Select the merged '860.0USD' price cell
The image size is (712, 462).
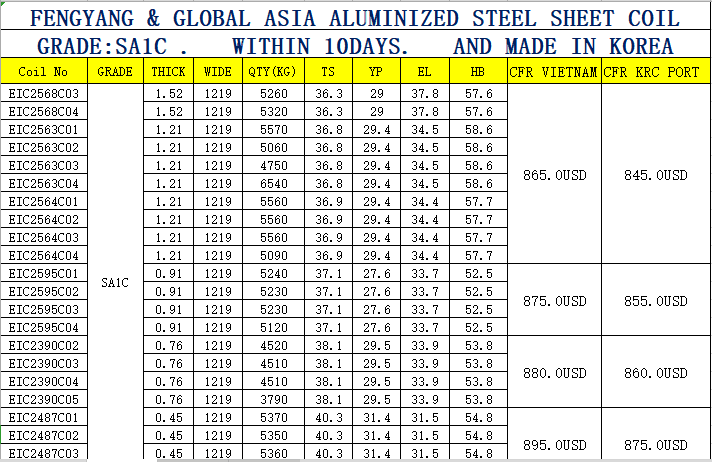coord(656,372)
